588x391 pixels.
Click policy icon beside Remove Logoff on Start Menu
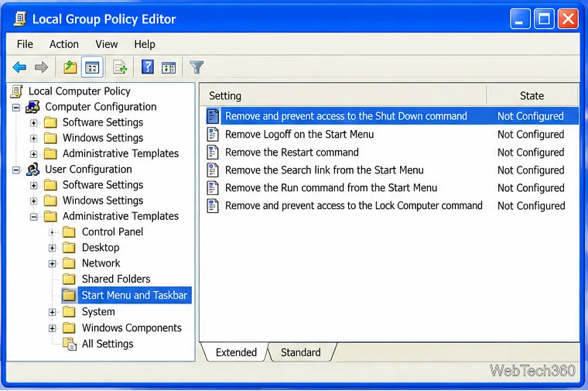point(213,135)
